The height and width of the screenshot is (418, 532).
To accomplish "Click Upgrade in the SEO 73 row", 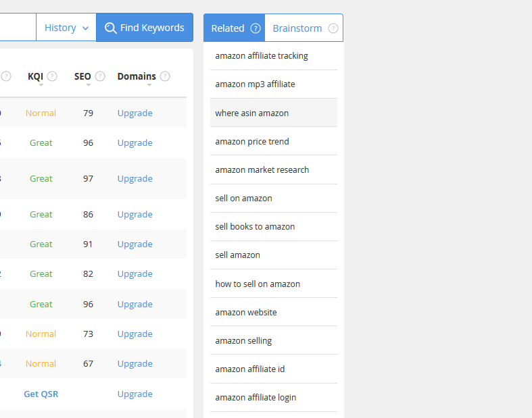I will coord(135,334).
